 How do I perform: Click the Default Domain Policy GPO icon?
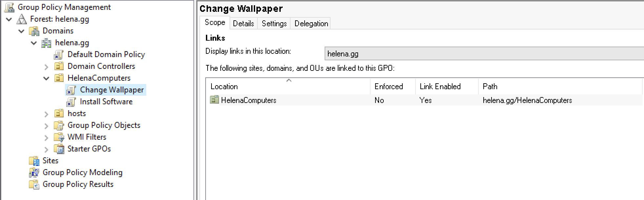(59, 54)
